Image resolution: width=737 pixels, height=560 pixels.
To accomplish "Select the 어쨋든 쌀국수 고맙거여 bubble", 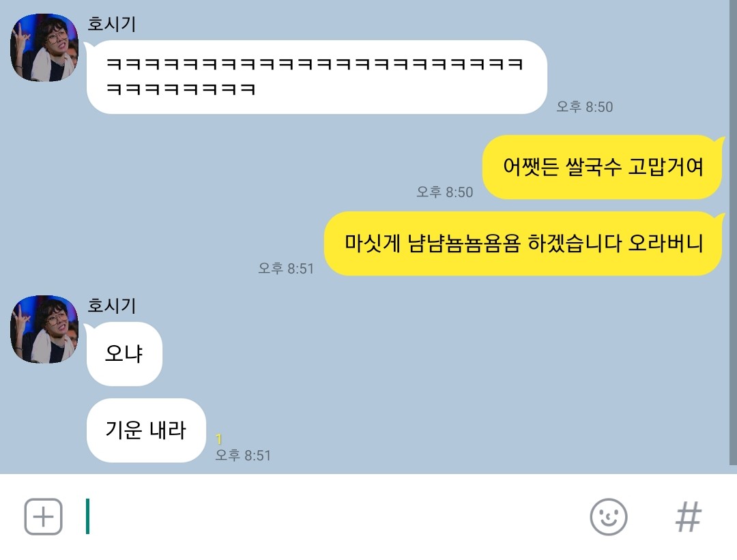I will [603, 167].
